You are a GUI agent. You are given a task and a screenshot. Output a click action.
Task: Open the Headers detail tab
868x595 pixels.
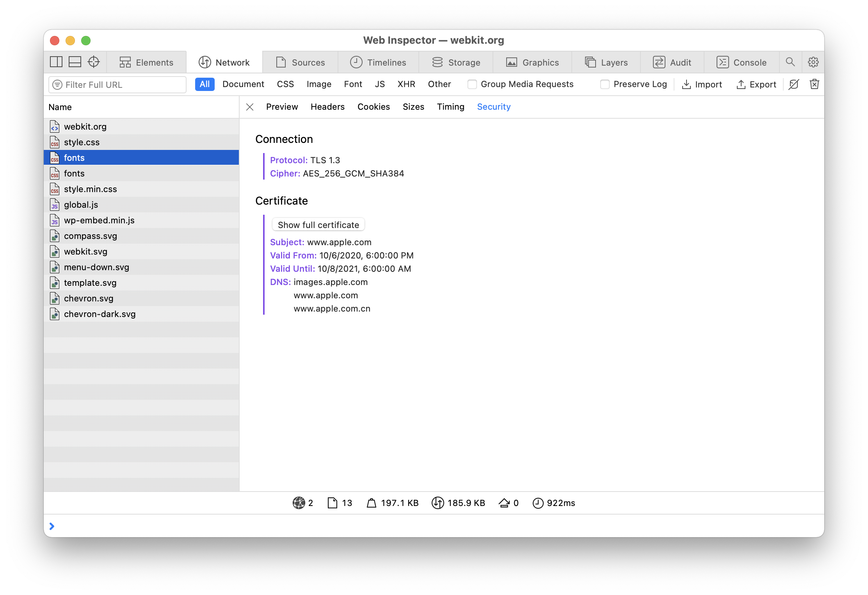[x=327, y=107]
